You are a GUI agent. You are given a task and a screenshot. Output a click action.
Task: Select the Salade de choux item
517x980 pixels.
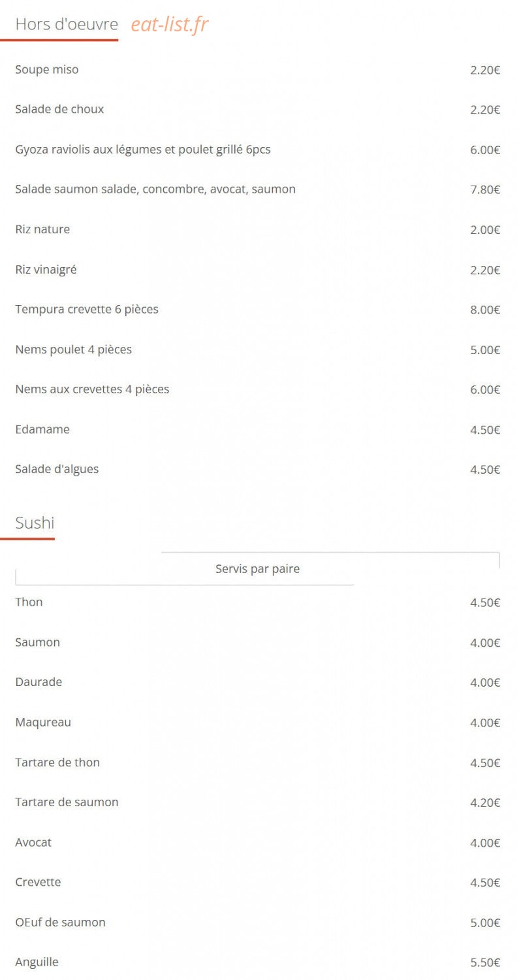click(x=59, y=110)
